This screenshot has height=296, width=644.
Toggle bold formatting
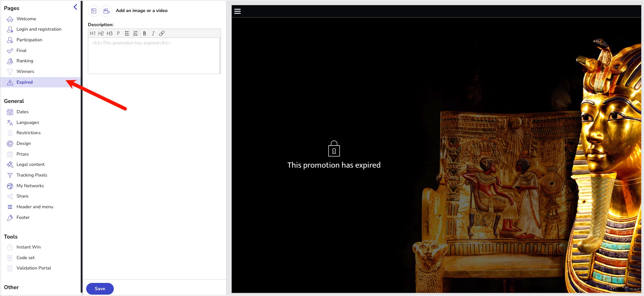click(x=144, y=33)
